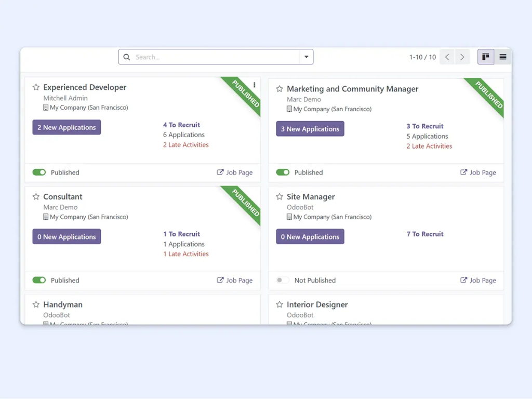Unpublish the Experienced Developer job

[x=39, y=172]
